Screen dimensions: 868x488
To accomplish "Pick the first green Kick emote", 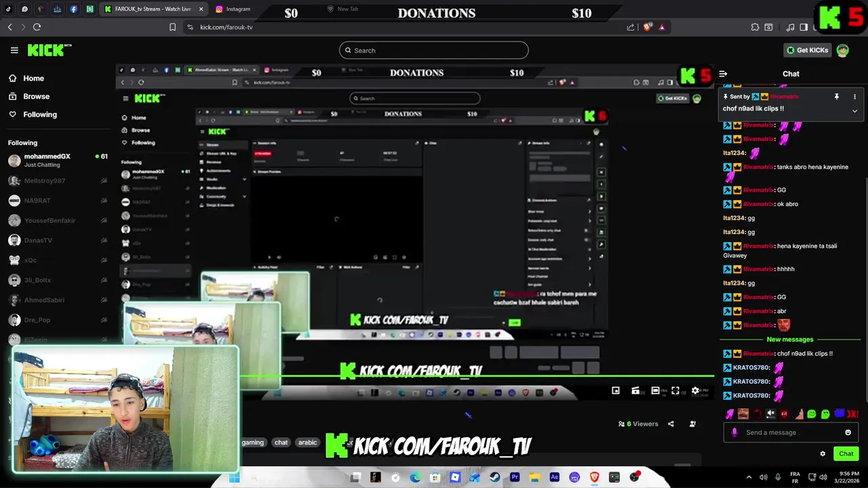I will tap(812, 414).
